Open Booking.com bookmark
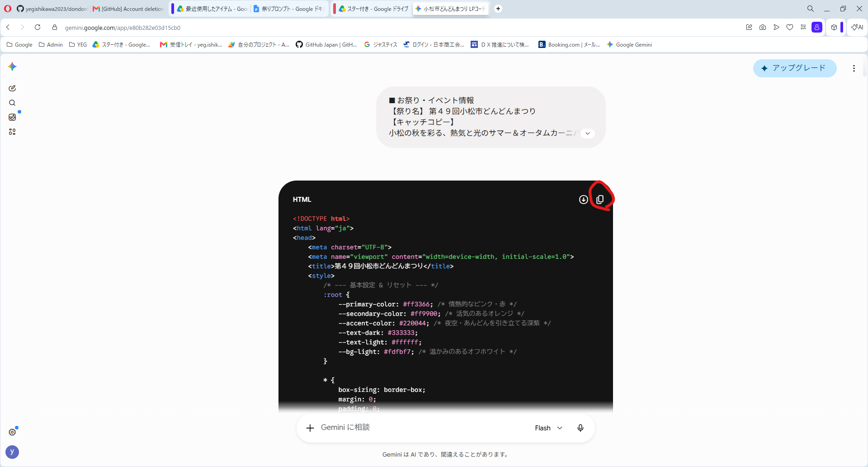This screenshot has height=467, width=868. tap(569, 44)
